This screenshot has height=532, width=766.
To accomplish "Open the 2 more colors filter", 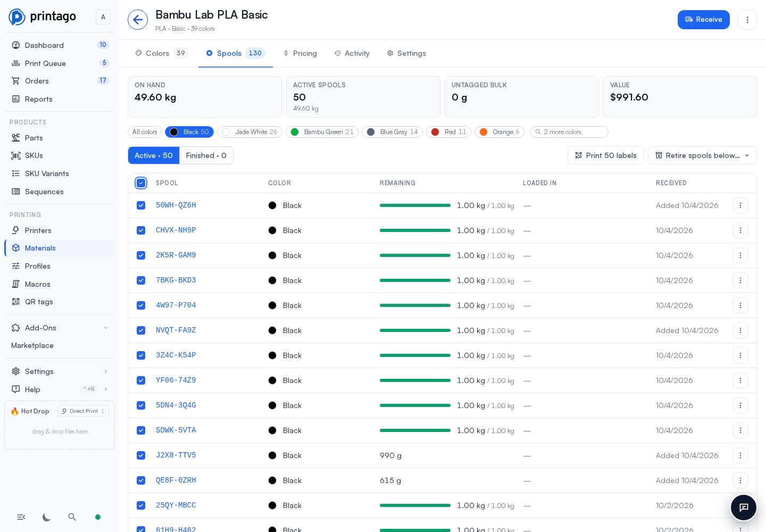I will (569, 132).
